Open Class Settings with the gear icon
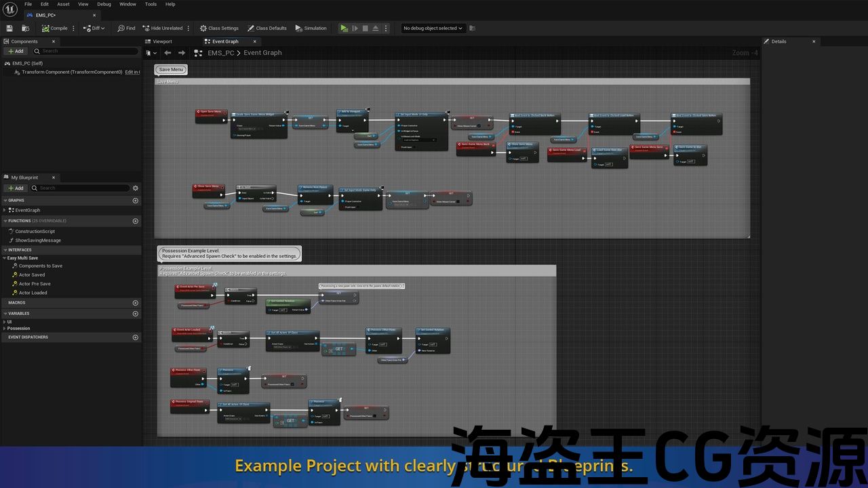This screenshot has width=868, height=488. click(x=203, y=28)
